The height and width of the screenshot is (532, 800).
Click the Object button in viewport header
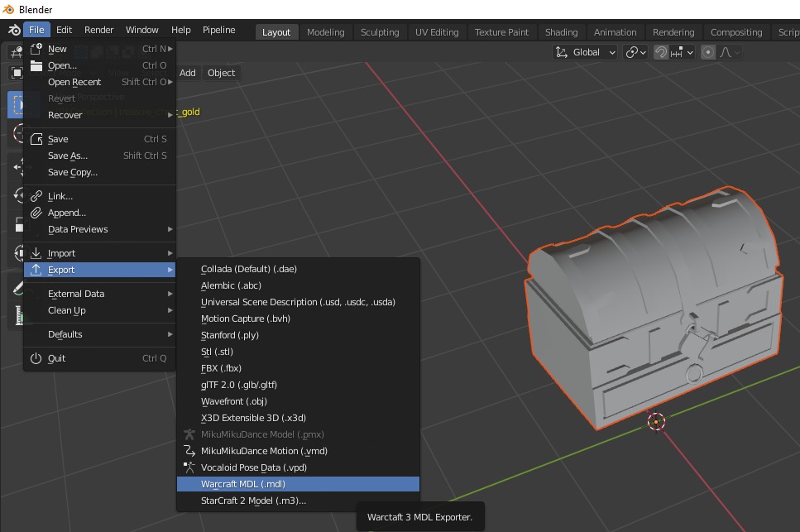pos(221,73)
